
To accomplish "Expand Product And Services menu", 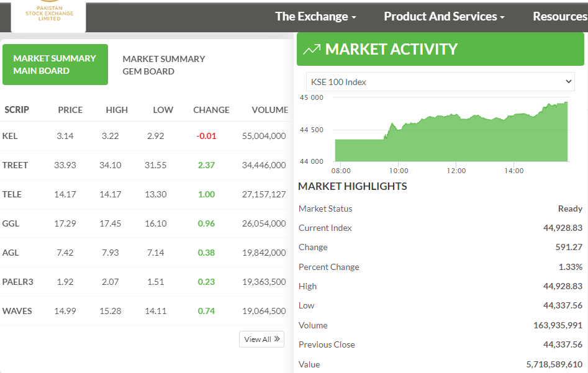I will coord(444,17).
